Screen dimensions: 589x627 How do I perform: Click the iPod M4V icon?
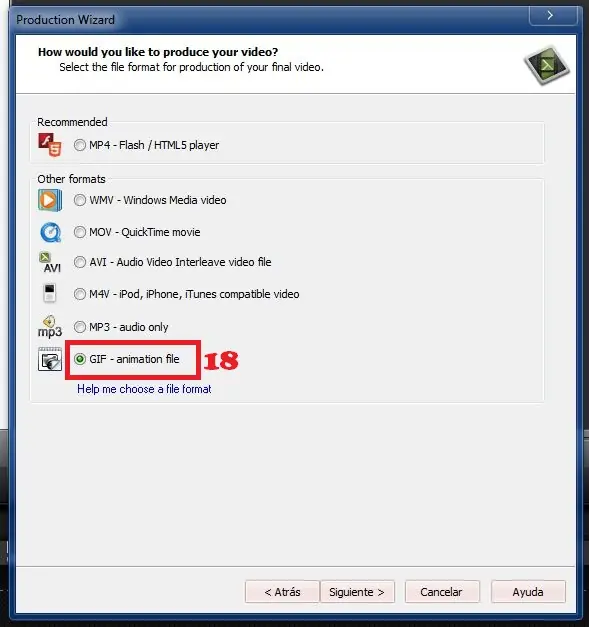(50, 294)
